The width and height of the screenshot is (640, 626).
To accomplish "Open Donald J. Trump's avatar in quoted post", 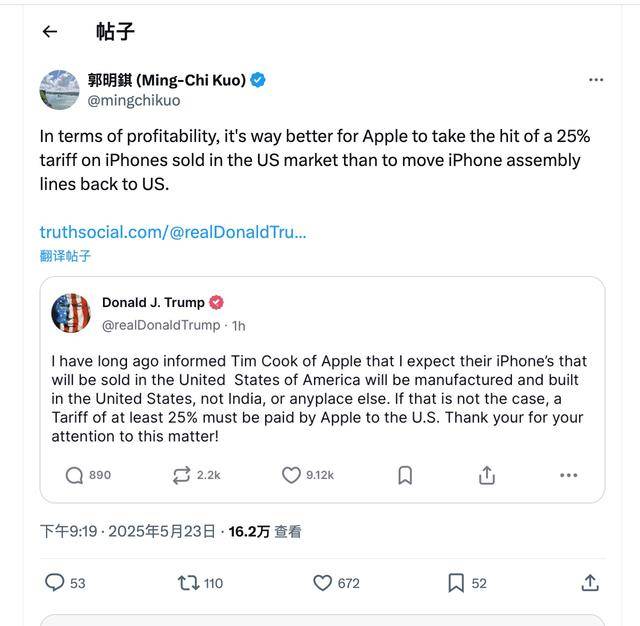I will (x=71, y=313).
